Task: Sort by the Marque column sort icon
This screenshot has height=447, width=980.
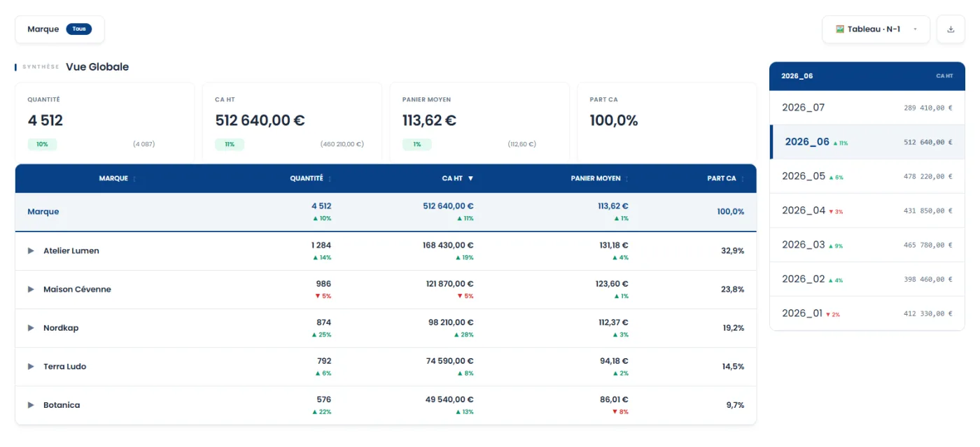Action: coord(134,179)
